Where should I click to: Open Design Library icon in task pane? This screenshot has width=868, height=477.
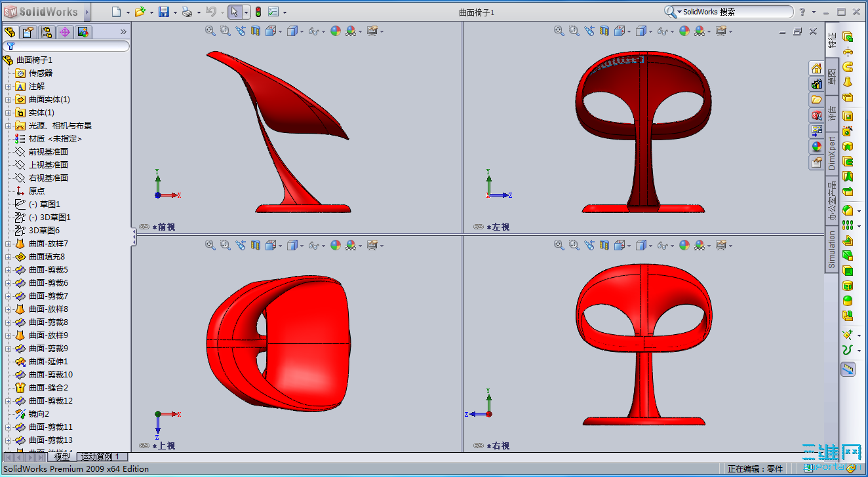(817, 84)
